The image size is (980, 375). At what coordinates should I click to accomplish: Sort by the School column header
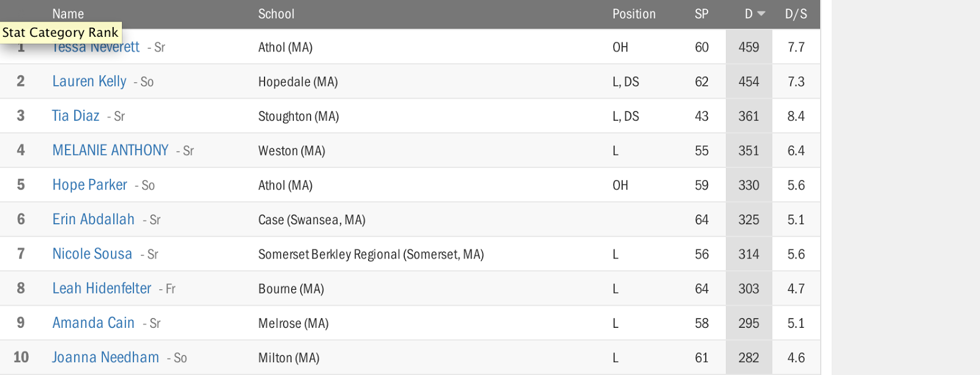tap(276, 14)
